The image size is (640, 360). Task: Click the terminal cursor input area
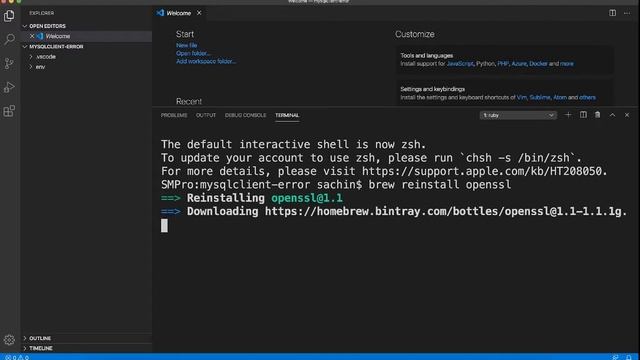click(x=164, y=225)
